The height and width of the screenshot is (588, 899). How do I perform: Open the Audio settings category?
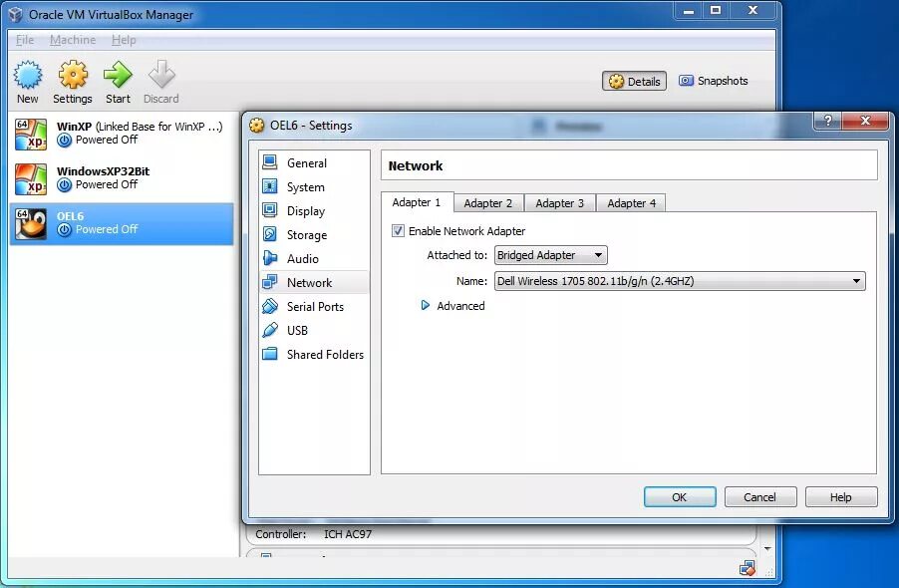tap(314, 258)
